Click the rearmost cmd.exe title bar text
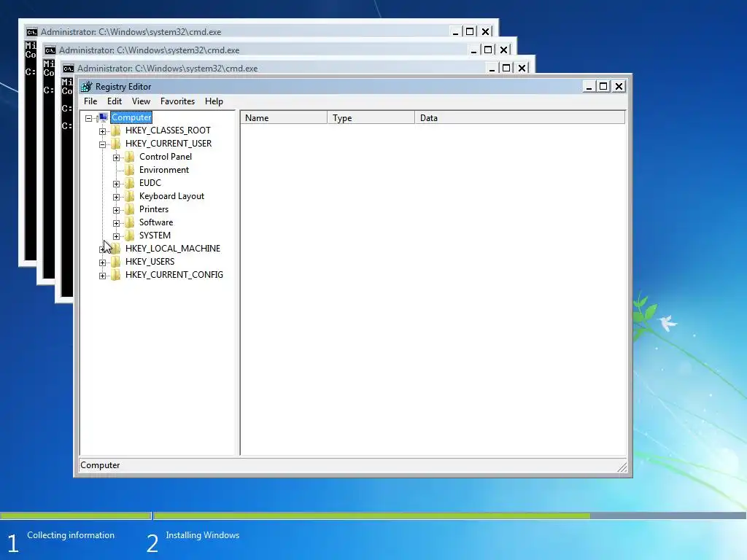The image size is (747, 560). [x=131, y=32]
